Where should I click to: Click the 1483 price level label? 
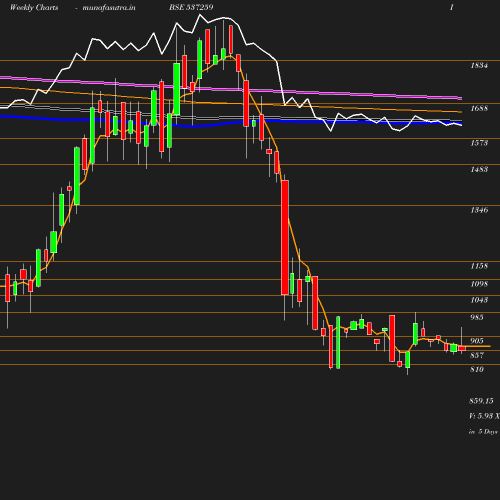point(479,169)
